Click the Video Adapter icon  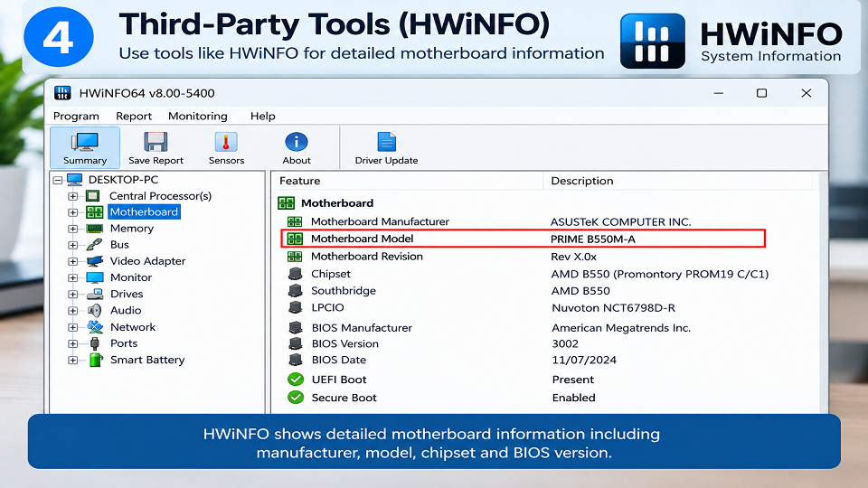[95, 261]
